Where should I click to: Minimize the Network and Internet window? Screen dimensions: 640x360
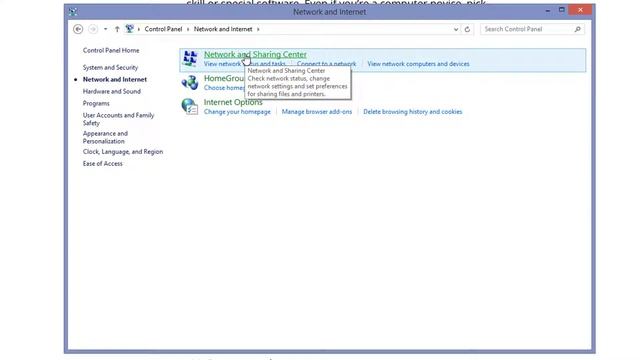[x=548, y=10]
